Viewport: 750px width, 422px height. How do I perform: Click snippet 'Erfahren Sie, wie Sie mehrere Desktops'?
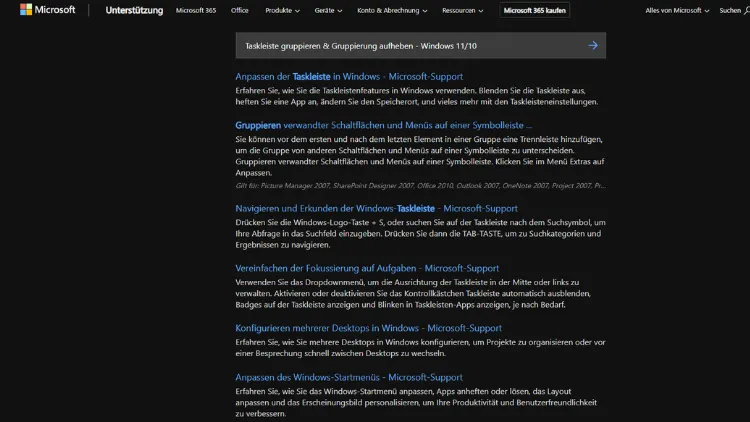pos(420,348)
